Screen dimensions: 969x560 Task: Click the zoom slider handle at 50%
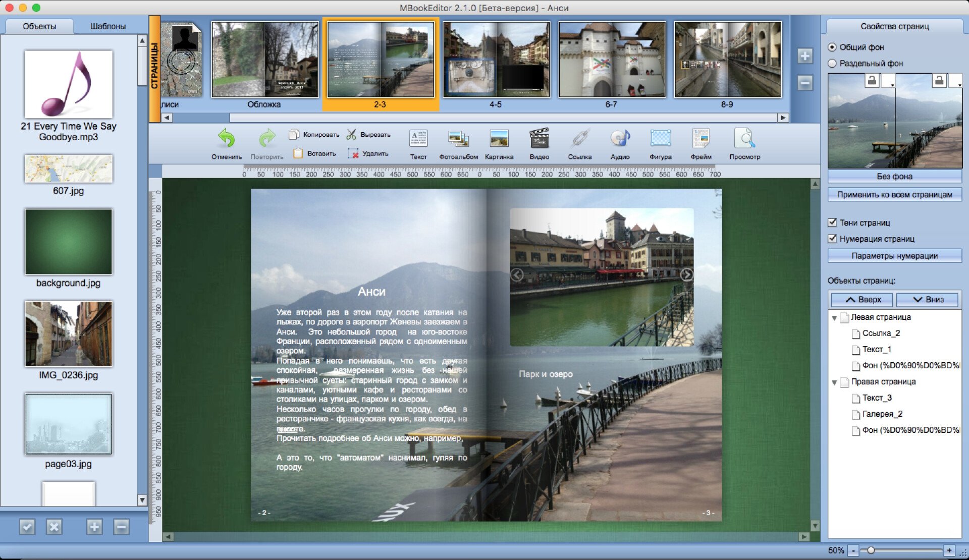pyautogui.click(x=871, y=550)
